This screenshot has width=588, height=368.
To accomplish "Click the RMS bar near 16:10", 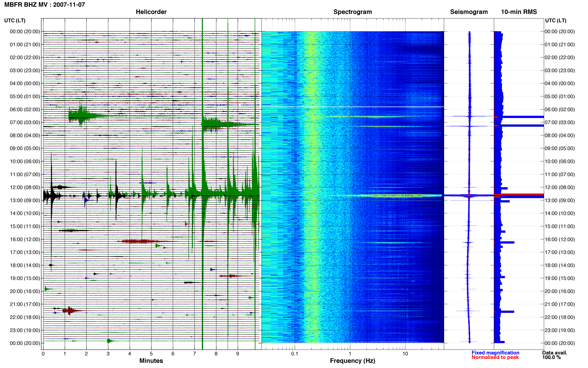I will click(x=504, y=242).
